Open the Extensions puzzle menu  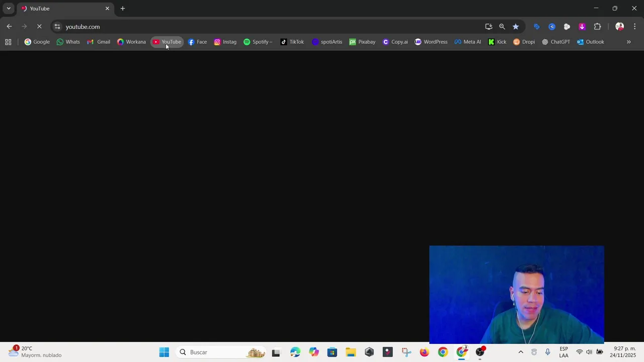pyautogui.click(x=598, y=27)
